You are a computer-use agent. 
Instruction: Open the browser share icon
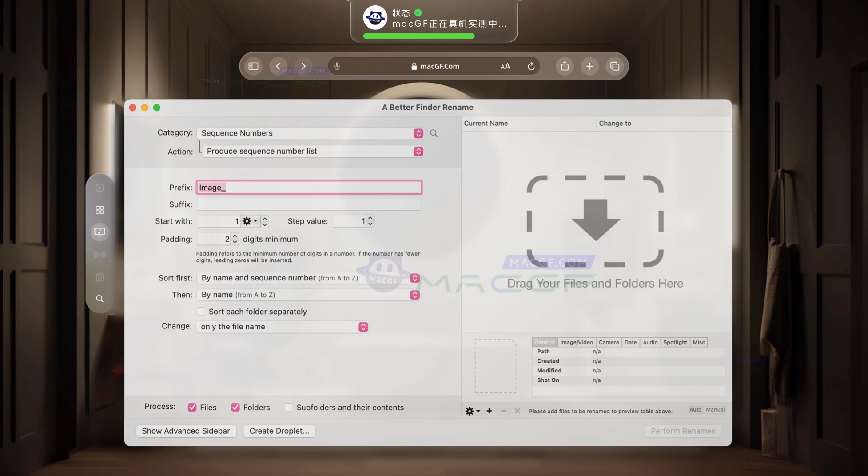click(x=565, y=66)
